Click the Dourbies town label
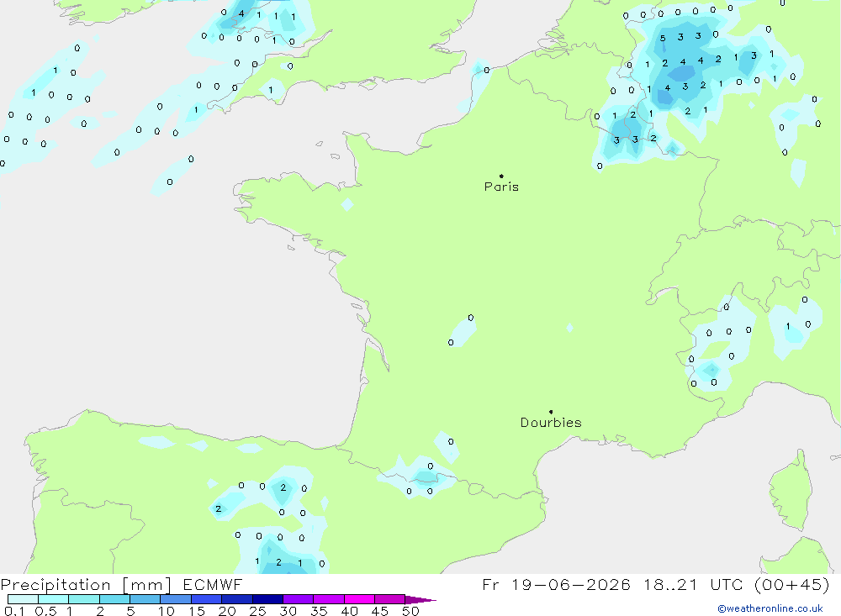Screen dimensions: 841x616 (551, 423)
